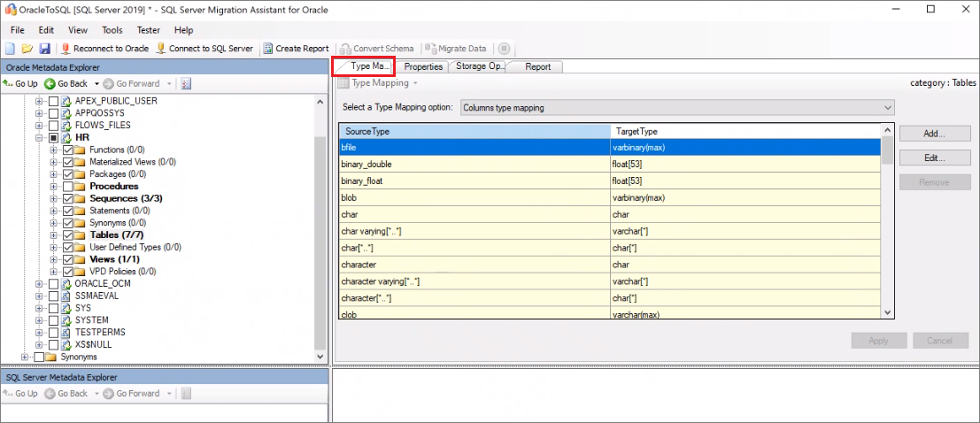The height and width of the screenshot is (423, 980).
Task: Click Reconnect to Oracle
Action: tap(105, 48)
